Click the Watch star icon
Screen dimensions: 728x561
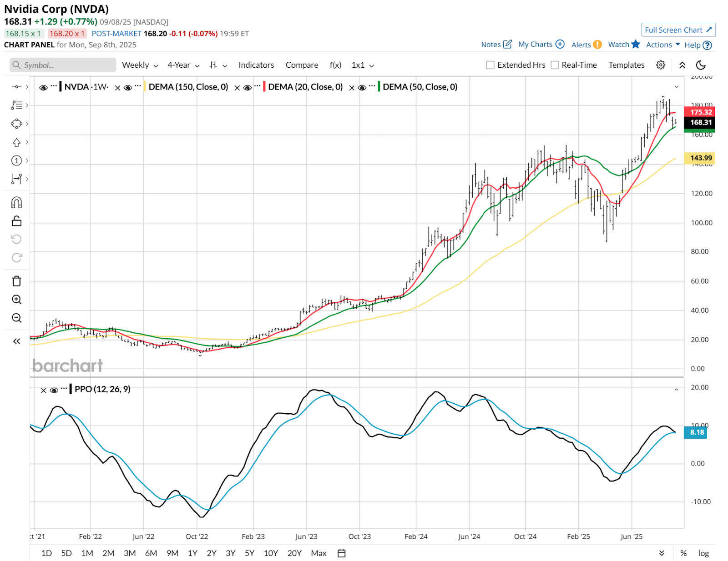[636, 44]
